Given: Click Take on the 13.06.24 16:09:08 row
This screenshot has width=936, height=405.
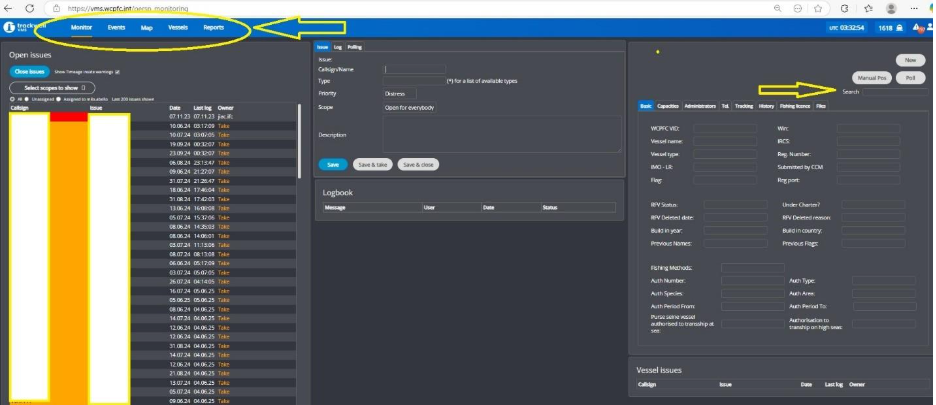Looking at the screenshot, I should coord(223,208).
